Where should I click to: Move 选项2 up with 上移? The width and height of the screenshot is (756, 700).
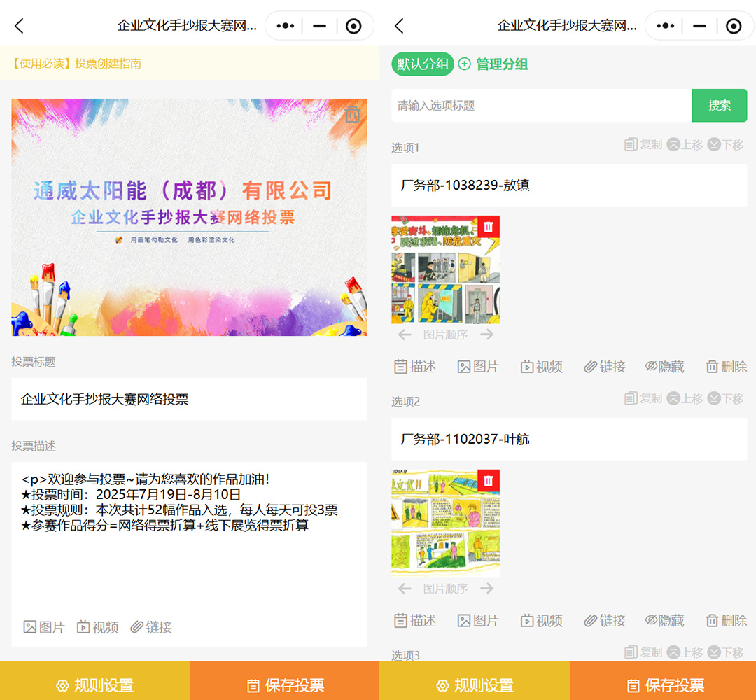pyautogui.click(x=685, y=399)
